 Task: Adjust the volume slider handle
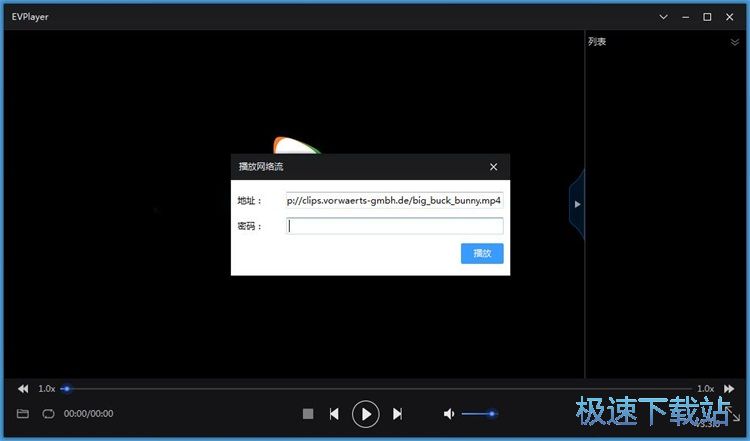tap(492, 414)
